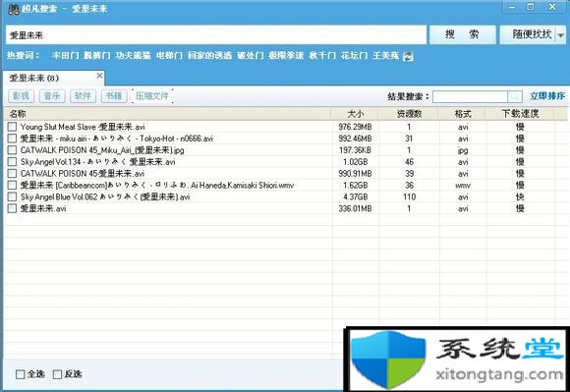
Task: Click the 搜索 button
Action: [x=463, y=34]
